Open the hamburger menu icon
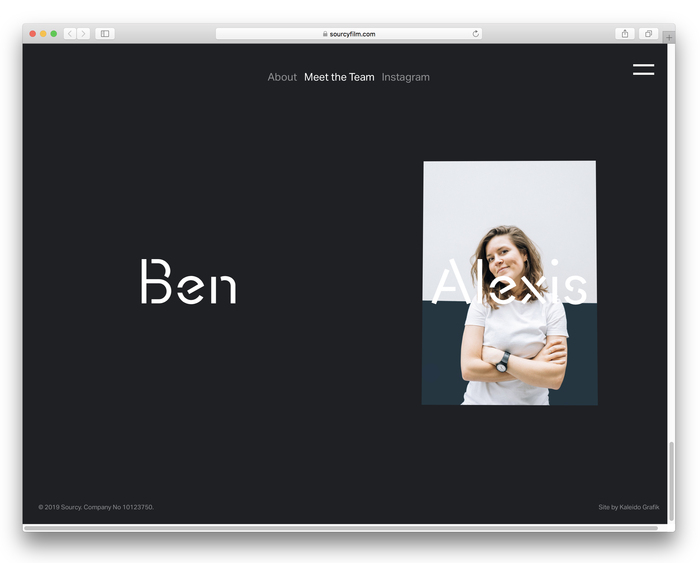The height and width of the screenshot is (563, 700). tap(643, 70)
